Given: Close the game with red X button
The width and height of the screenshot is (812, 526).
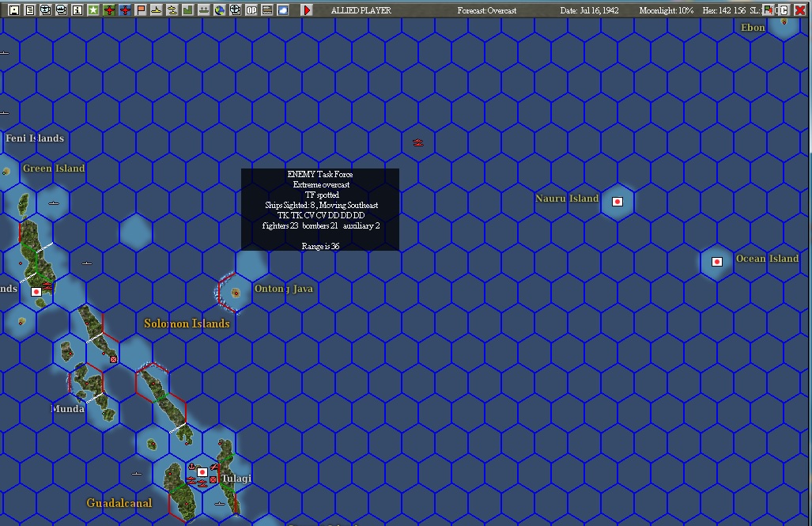Looking at the screenshot, I should (x=799, y=9).
